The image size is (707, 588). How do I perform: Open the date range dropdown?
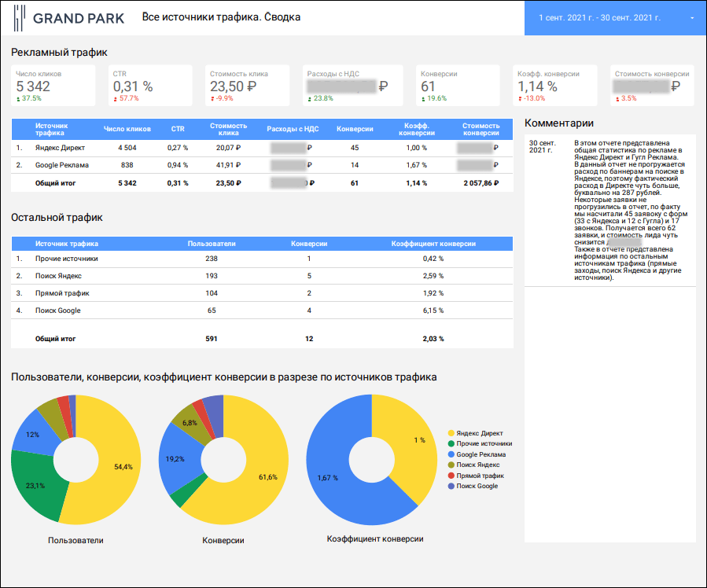point(609,17)
